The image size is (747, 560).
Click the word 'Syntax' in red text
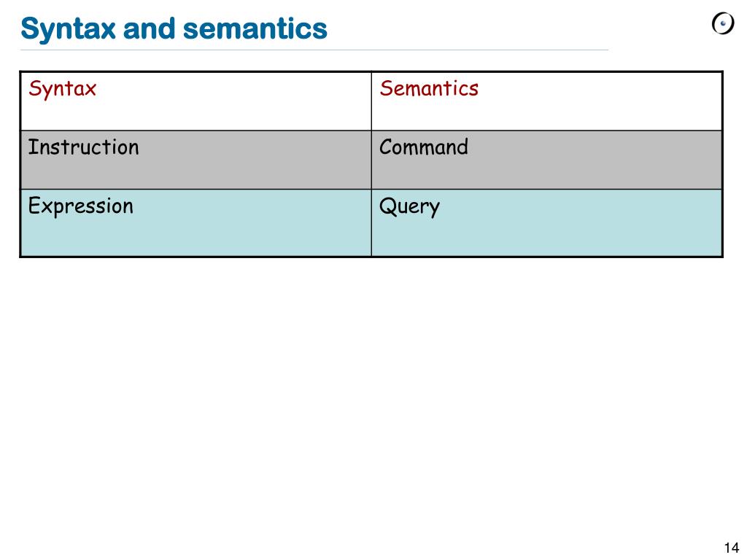pyautogui.click(x=63, y=90)
